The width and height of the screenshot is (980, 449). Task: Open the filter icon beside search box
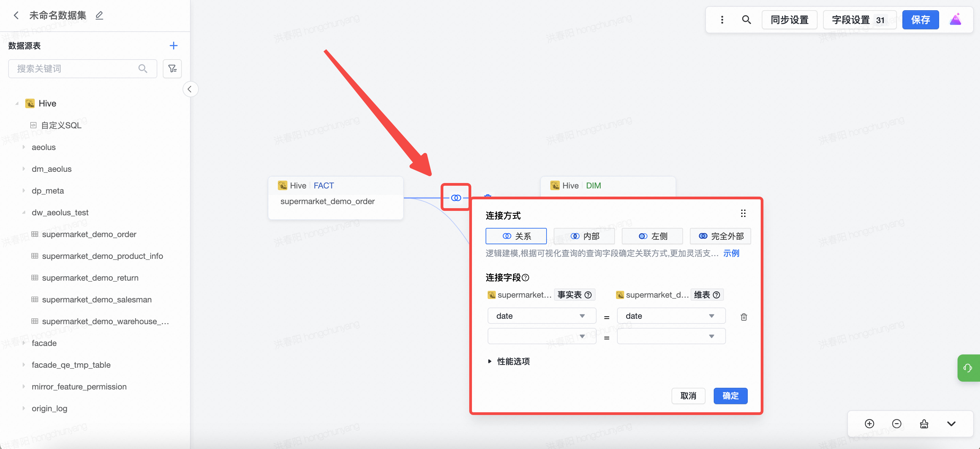click(172, 68)
